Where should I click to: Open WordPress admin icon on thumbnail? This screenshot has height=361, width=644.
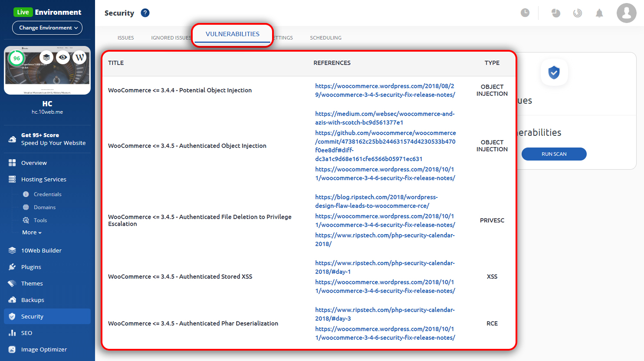pos(79,57)
